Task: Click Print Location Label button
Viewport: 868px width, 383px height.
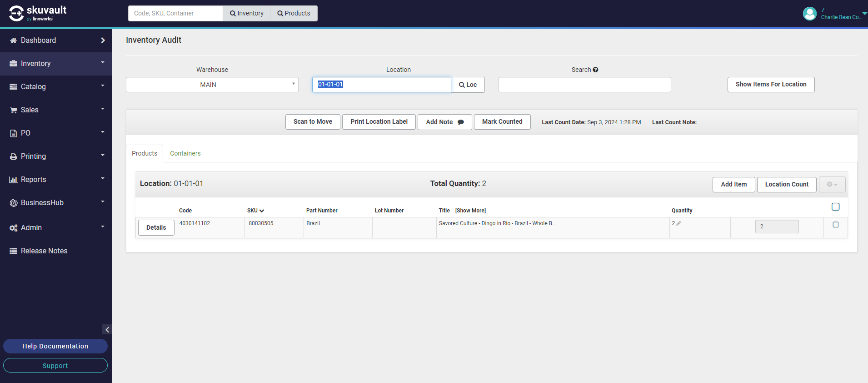Action: pos(379,122)
